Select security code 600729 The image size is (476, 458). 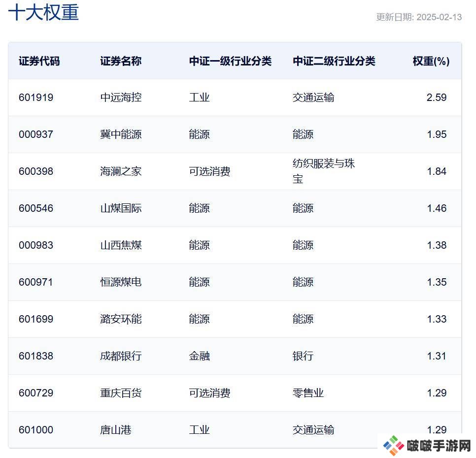click(36, 393)
